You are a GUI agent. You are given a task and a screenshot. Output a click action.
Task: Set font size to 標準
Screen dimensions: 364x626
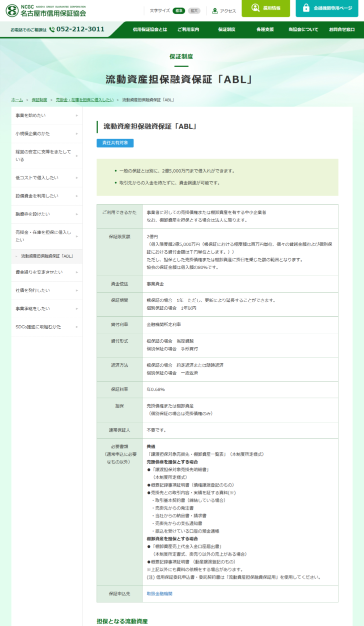178,11
